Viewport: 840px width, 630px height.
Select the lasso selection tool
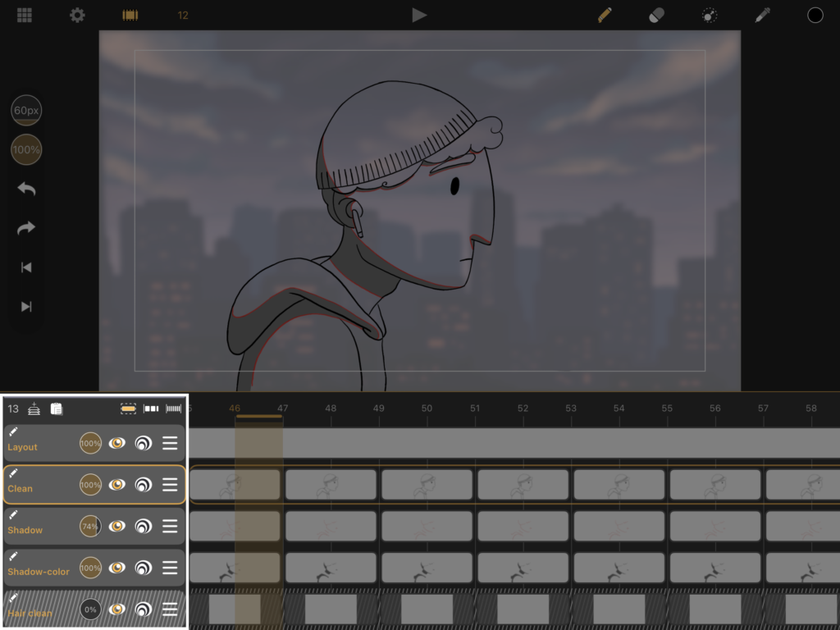(710, 15)
